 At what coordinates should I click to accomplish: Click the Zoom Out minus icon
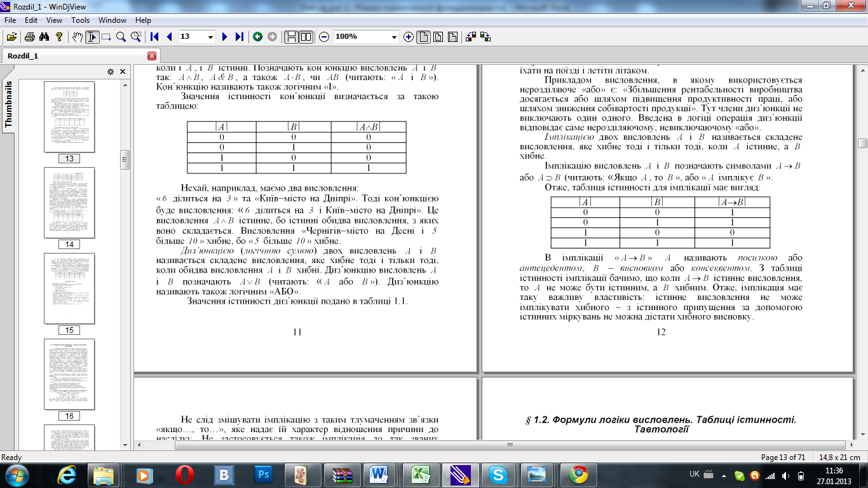[324, 37]
